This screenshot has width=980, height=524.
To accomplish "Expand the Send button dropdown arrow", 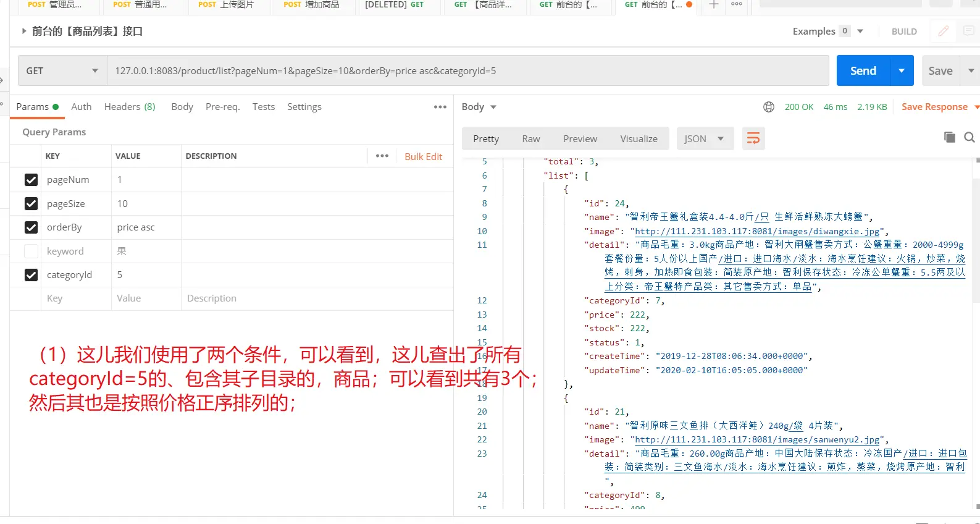I will tap(902, 71).
